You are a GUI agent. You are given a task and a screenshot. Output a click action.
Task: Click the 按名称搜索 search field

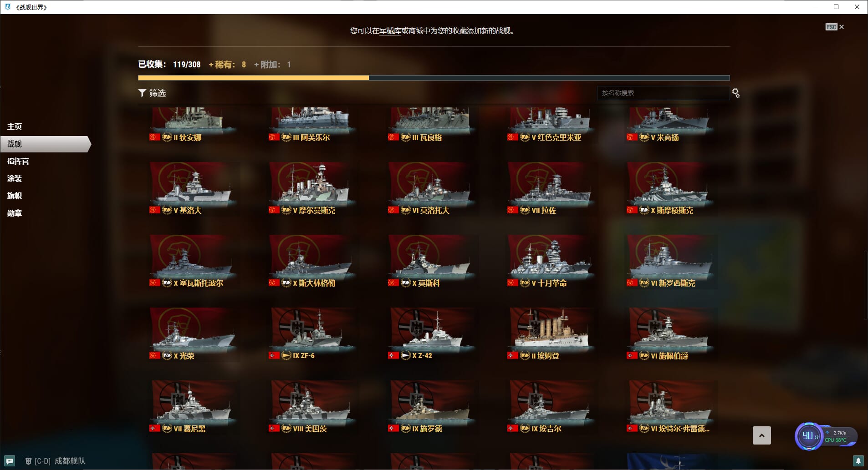click(663, 93)
